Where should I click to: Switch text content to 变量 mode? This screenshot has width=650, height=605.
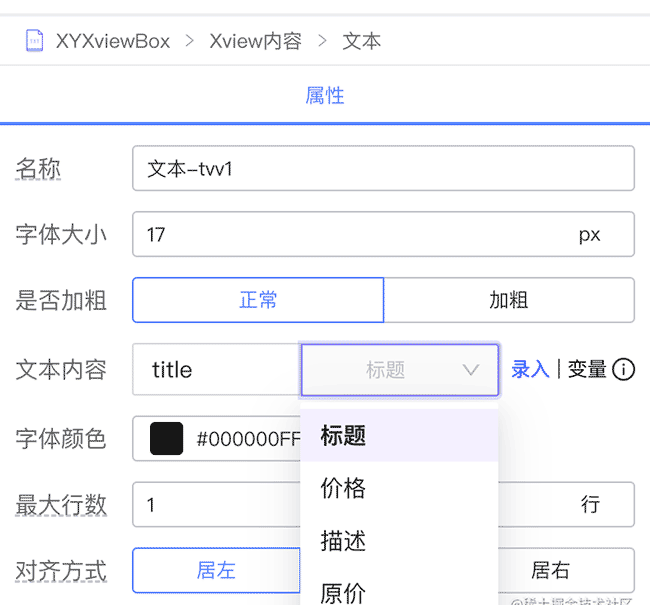[587, 369]
